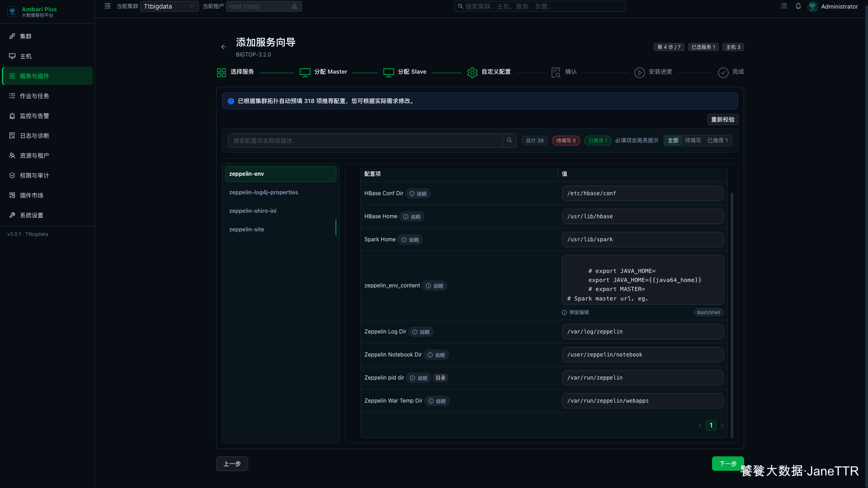Edit the HBase Conf Dir value field
Screen dimensions: 868x488
[643, 193]
